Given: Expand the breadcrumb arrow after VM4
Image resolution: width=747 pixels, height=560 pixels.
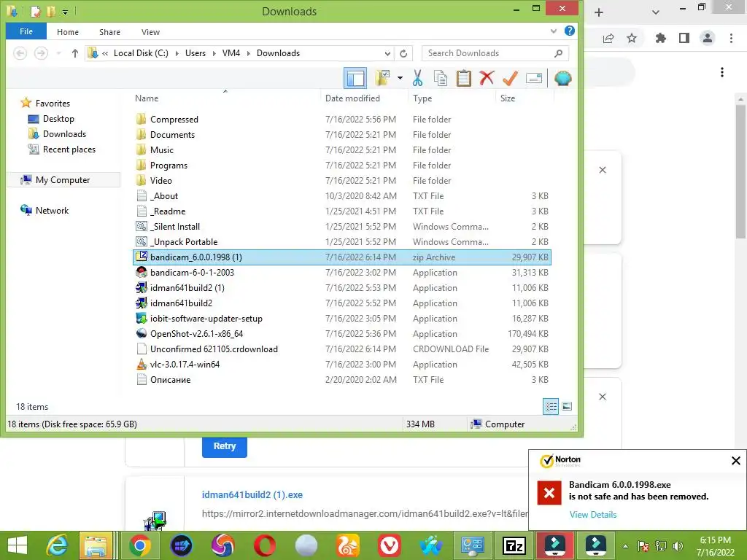Looking at the screenshot, I should click(x=248, y=53).
